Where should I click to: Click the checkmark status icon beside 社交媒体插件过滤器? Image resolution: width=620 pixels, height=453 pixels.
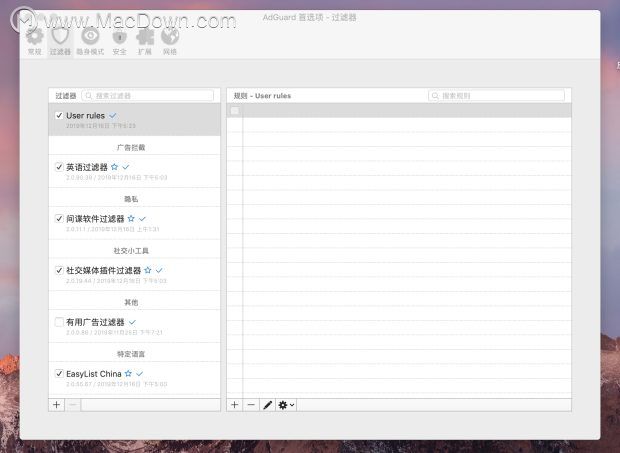(x=159, y=270)
